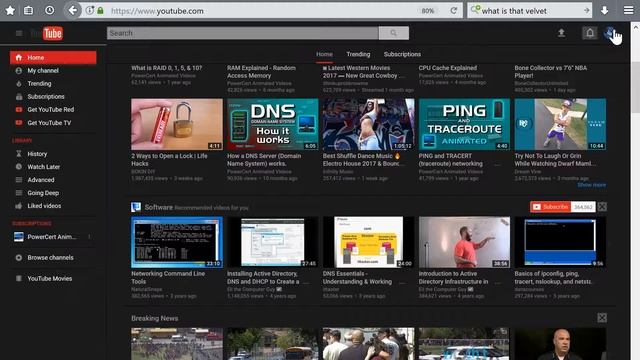Switch to the Trending tab
The height and width of the screenshot is (360, 640).
coord(358,54)
